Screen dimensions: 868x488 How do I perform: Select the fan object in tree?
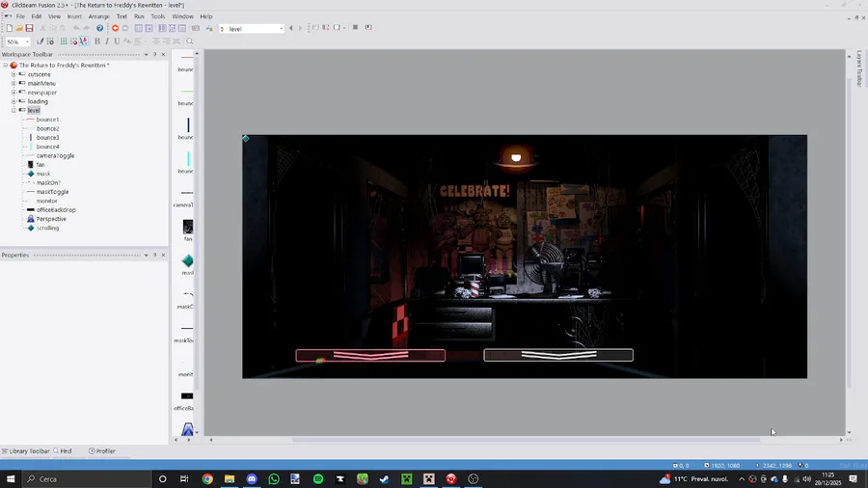41,164
